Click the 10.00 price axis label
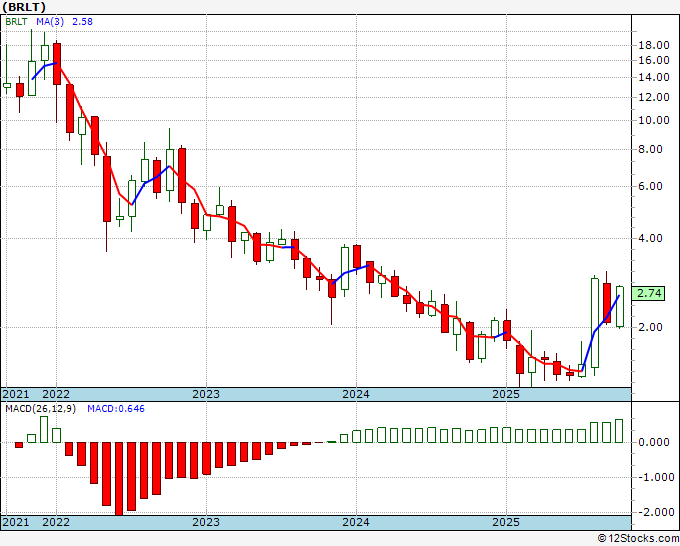The image size is (680, 546). click(654, 121)
